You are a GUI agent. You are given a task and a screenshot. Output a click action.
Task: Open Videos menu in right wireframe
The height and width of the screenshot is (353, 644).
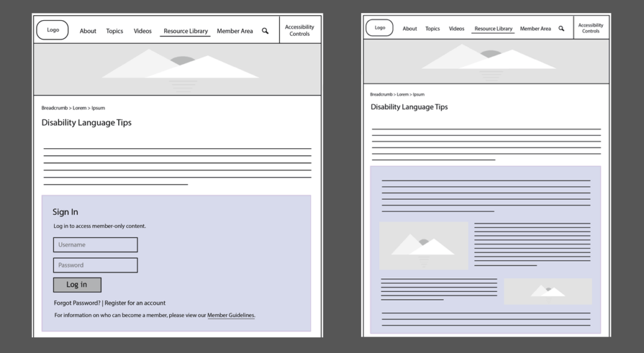coord(457,28)
